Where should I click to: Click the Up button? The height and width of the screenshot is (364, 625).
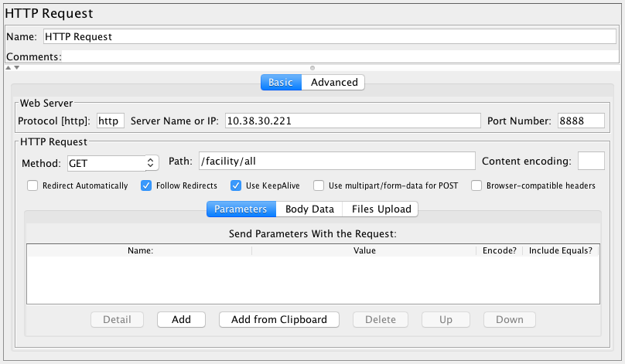[x=446, y=319]
